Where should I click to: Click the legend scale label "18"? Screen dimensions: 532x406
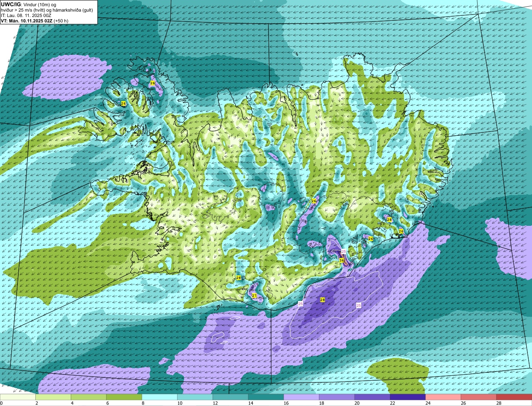pyautogui.click(x=321, y=403)
